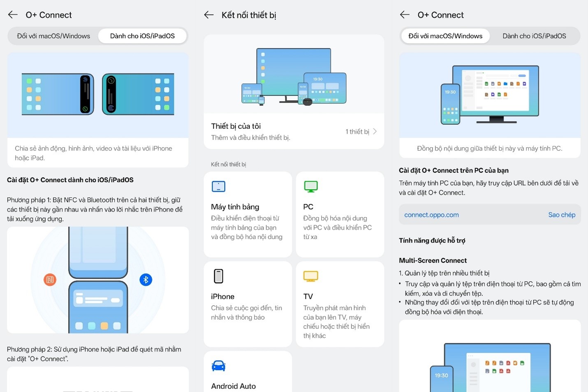Image resolution: width=588 pixels, height=392 pixels.
Task: Tap back arrow beside 'Kết nối thiết bị' title
Action: click(209, 15)
